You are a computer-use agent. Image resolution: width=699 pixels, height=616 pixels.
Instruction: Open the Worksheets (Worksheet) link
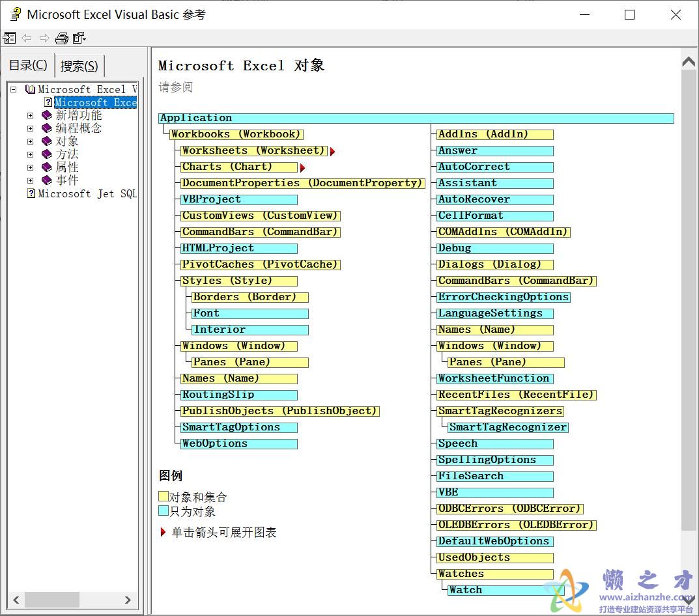(254, 150)
